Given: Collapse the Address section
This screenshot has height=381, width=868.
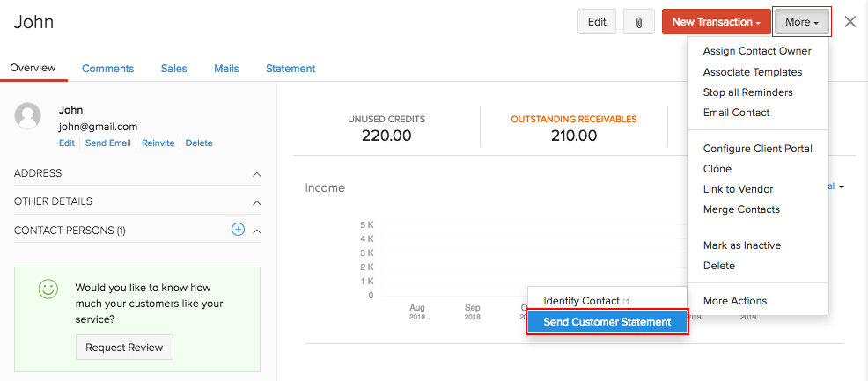Looking at the screenshot, I should click(256, 174).
